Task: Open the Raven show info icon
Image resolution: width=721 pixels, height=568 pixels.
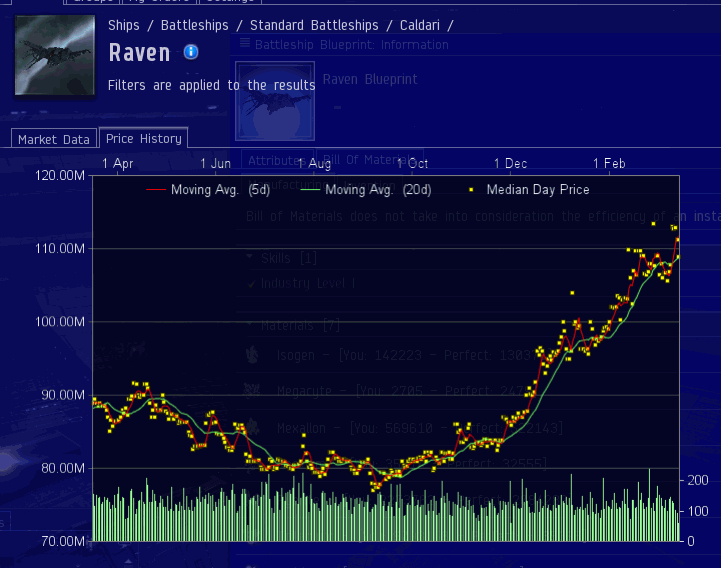Action: (191, 52)
